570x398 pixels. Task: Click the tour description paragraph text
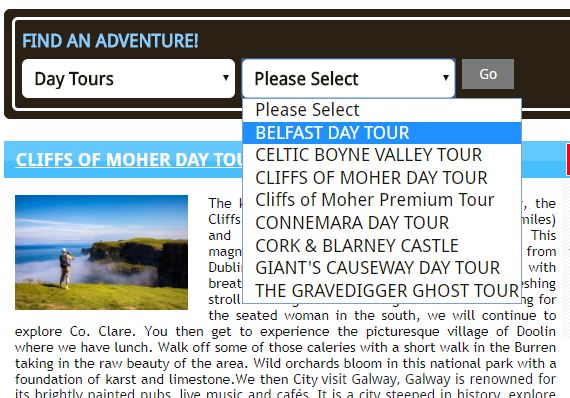285,355
